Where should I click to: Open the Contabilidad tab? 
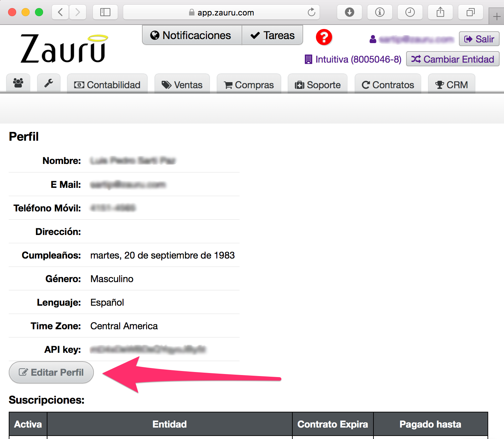107,85
